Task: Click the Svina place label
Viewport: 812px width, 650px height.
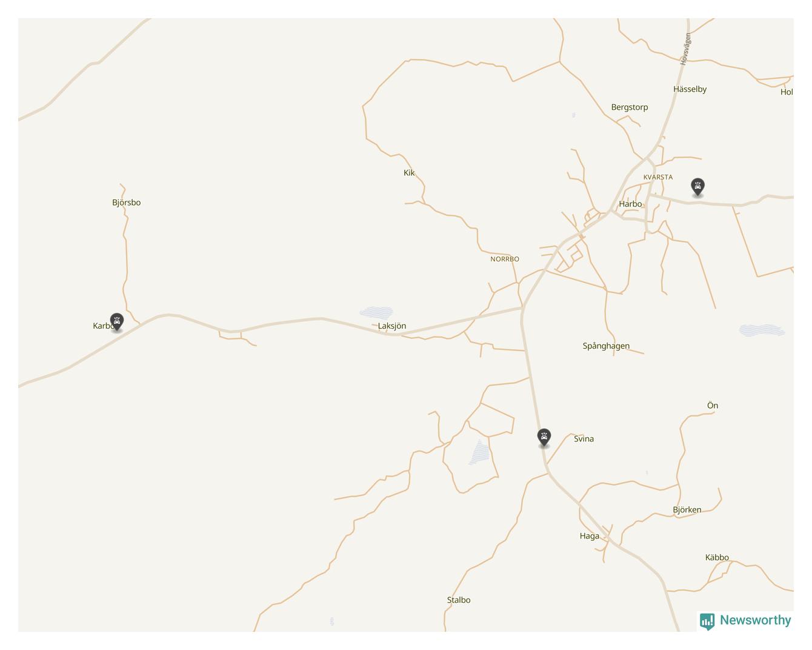Action: click(584, 439)
